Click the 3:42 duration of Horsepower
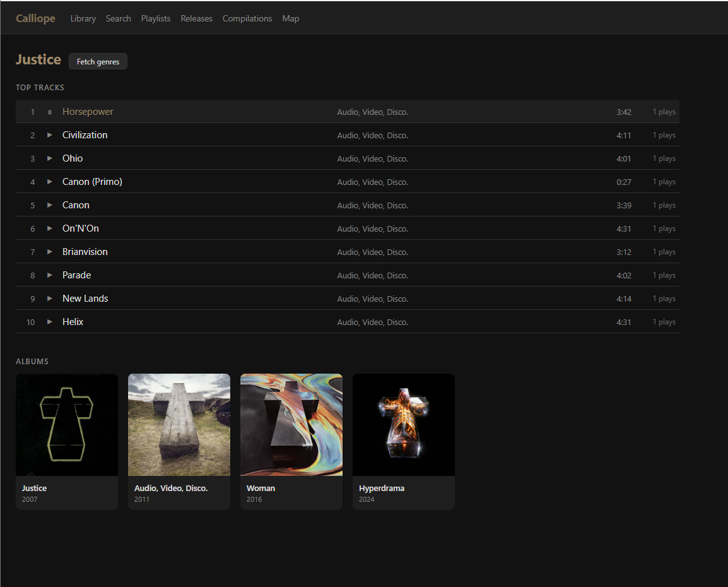The width and height of the screenshot is (728, 587). tap(623, 112)
